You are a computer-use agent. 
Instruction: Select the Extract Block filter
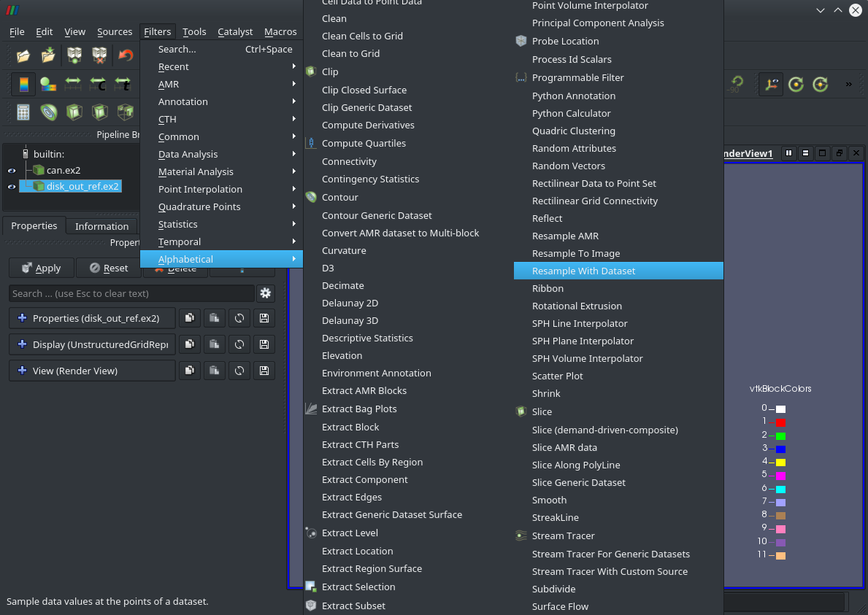tap(350, 427)
